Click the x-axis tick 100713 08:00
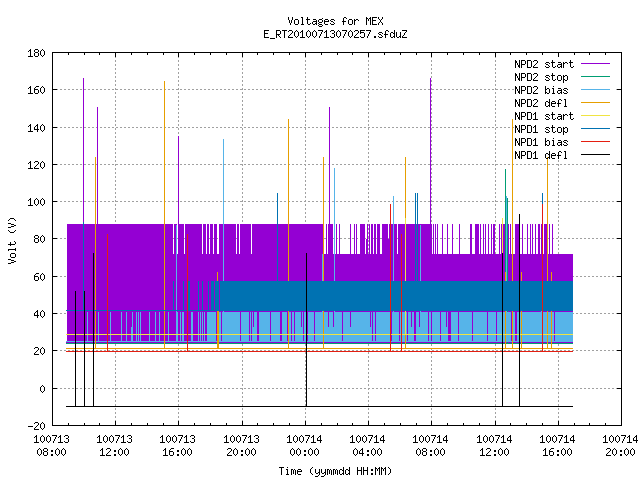Image resolution: width=640 pixels, height=480 pixels. pyautogui.click(x=51, y=446)
